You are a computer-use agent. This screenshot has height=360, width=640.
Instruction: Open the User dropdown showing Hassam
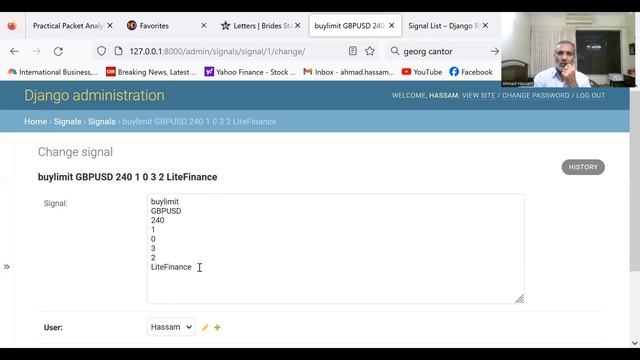point(171,327)
